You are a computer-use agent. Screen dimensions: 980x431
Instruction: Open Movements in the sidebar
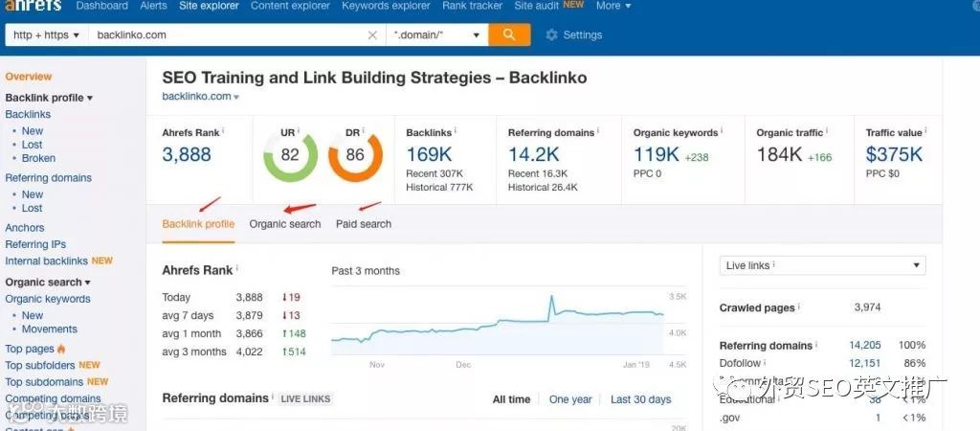(50, 329)
